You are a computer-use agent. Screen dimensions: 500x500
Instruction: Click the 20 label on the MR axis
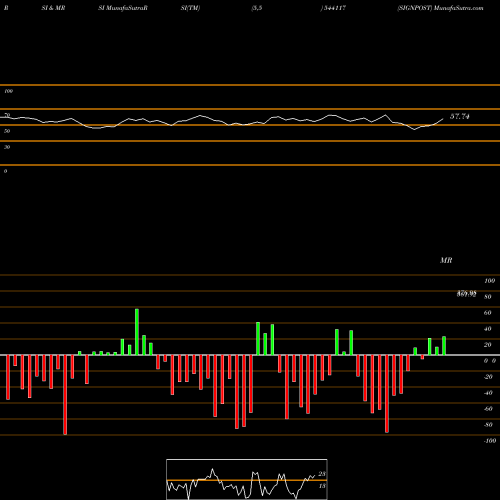[x=488, y=345]
